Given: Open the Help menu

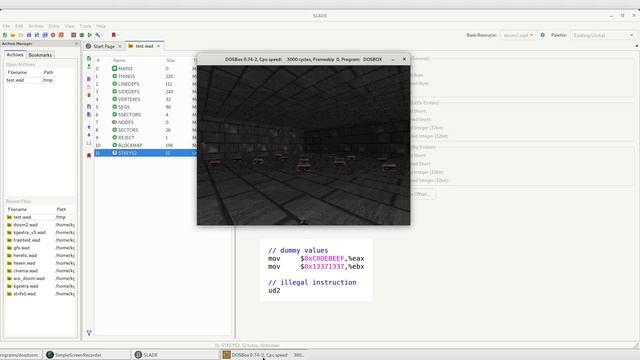Looking at the screenshot, I should tap(101, 26).
